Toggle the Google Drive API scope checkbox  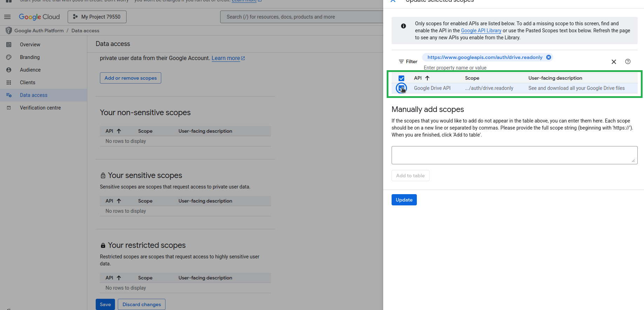[401, 88]
